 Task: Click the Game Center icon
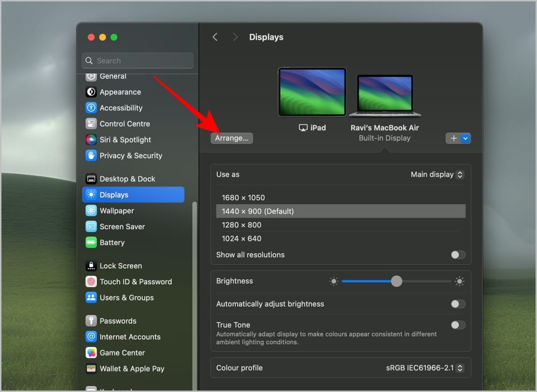(91, 353)
